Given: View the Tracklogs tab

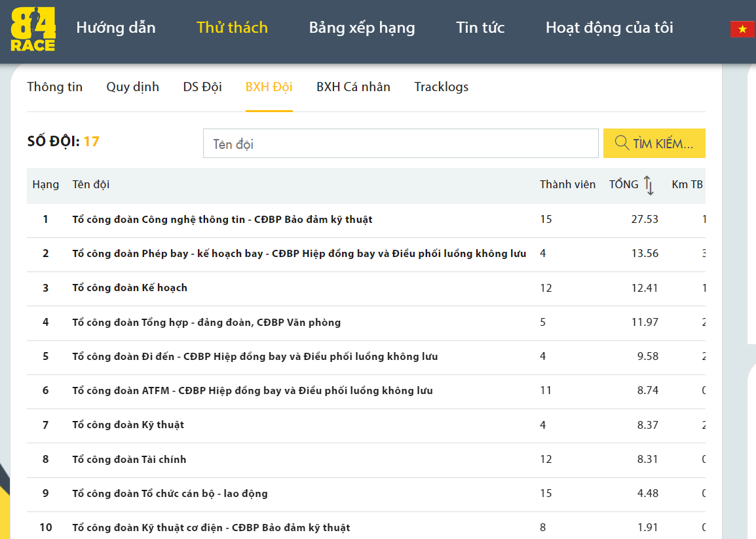Looking at the screenshot, I should pos(441,87).
